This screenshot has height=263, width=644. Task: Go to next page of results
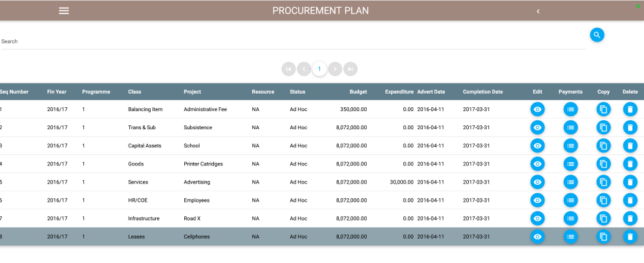[x=335, y=68]
